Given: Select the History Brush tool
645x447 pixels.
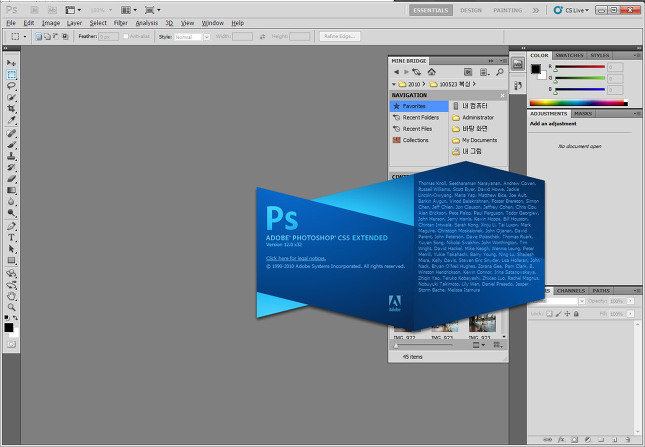Looking at the screenshot, I should [x=11, y=167].
